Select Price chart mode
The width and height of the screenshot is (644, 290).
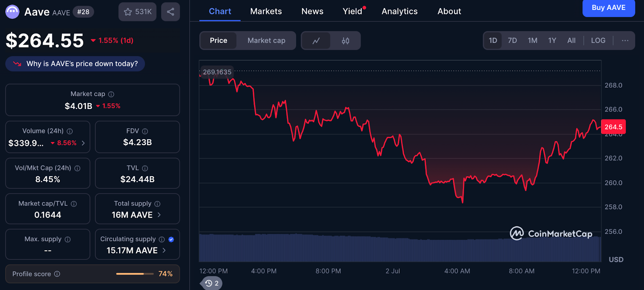tap(219, 41)
